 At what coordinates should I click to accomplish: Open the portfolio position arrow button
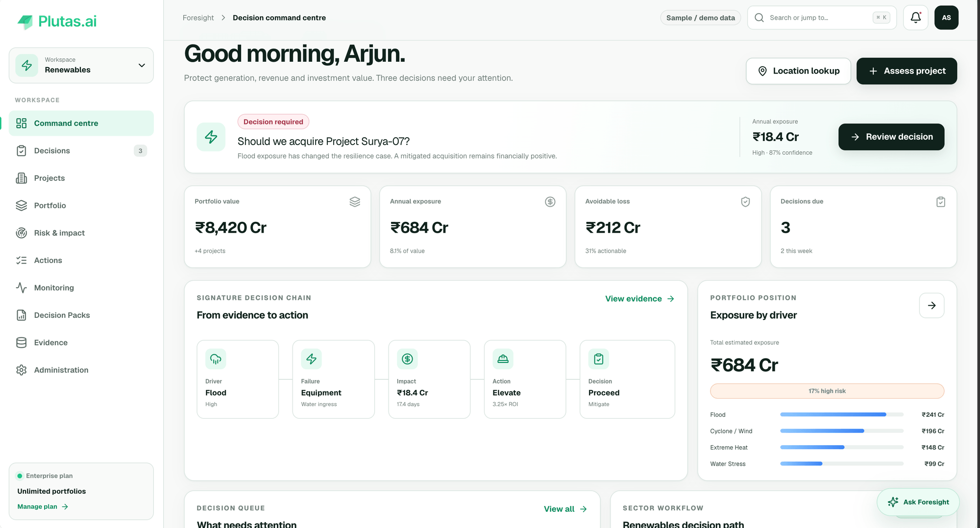(x=931, y=305)
